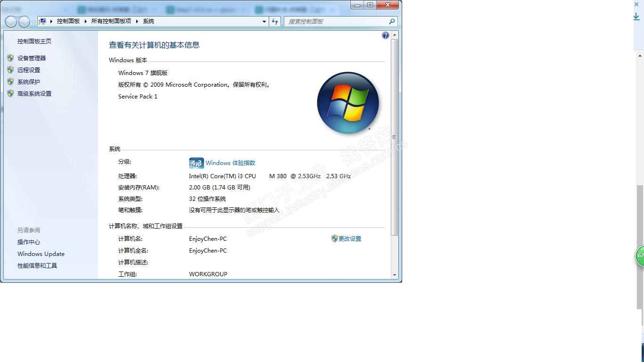Click EnjoyChen-PC in the 计算机名 row

(x=208, y=239)
